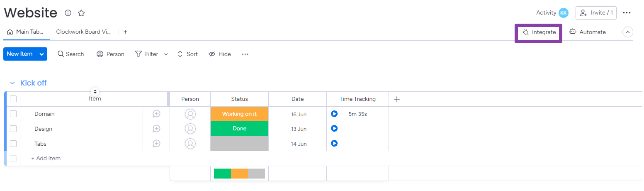
Task: Open the conversation icon for the Design item
Action: tap(156, 129)
